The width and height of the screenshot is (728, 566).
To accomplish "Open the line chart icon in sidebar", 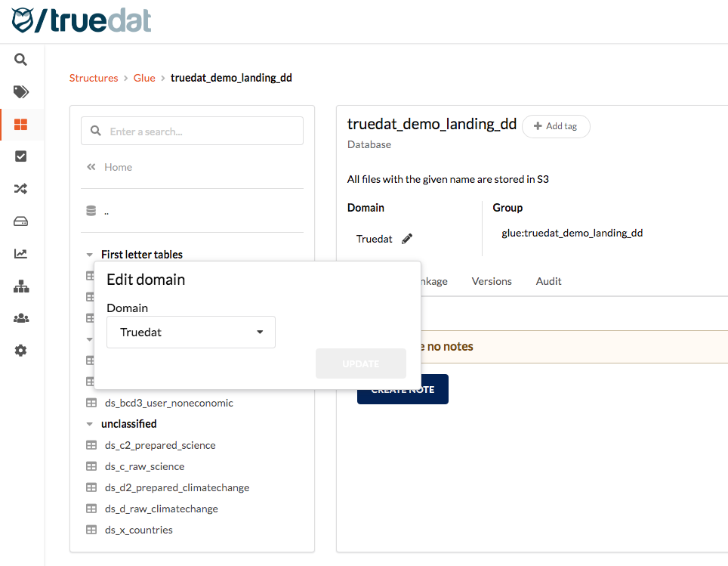I will [21, 254].
